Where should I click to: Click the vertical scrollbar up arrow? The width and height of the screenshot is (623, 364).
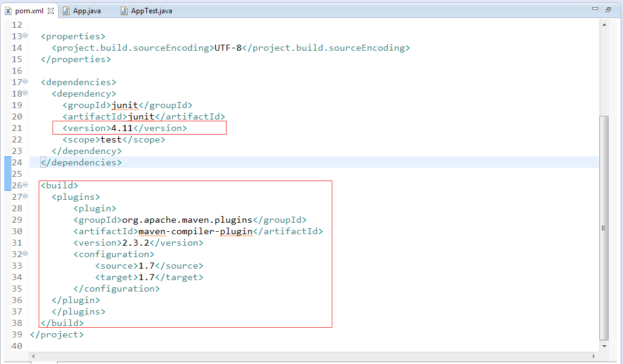[604, 25]
